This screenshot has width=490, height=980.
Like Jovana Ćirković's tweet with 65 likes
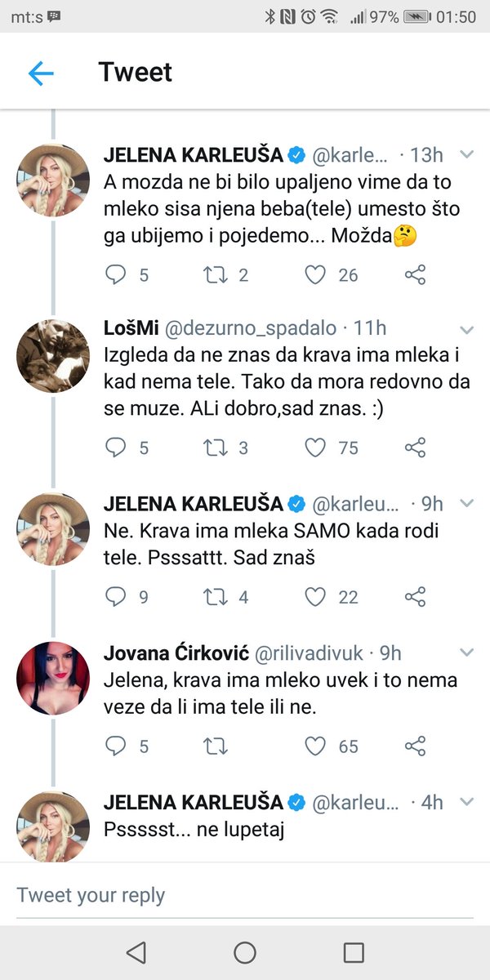(315, 746)
